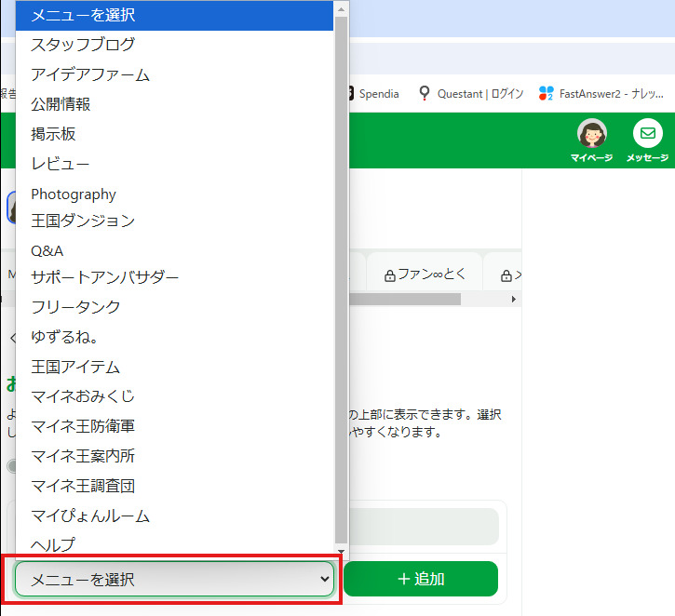Select 掲示板 in the open list
Viewport: 675px width, 616px height.
[x=53, y=134]
